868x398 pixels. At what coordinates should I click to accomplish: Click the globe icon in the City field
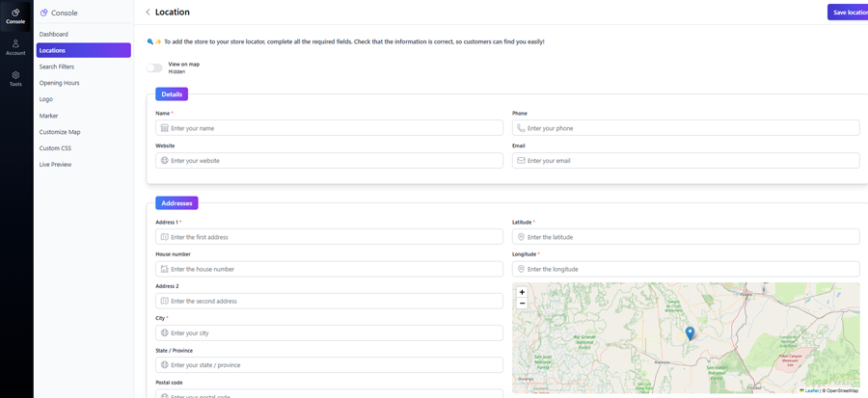pyautogui.click(x=164, y=333)
